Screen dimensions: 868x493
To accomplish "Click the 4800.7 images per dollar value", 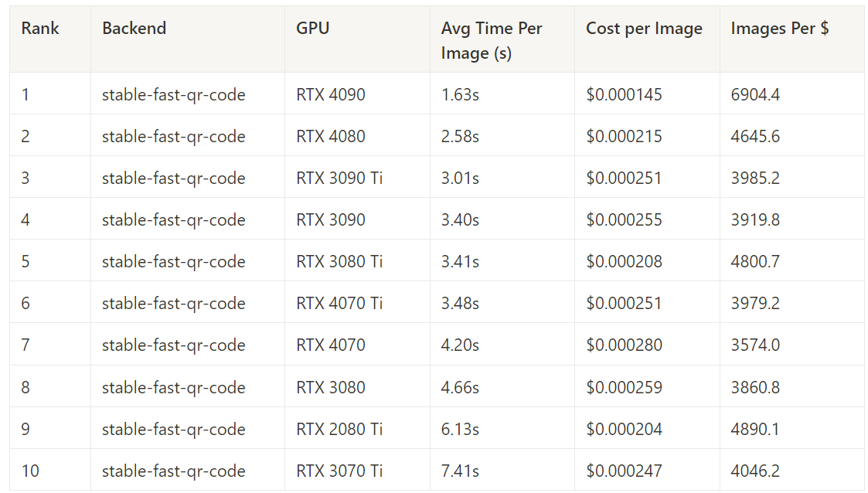I will click(x=755, y=261).
